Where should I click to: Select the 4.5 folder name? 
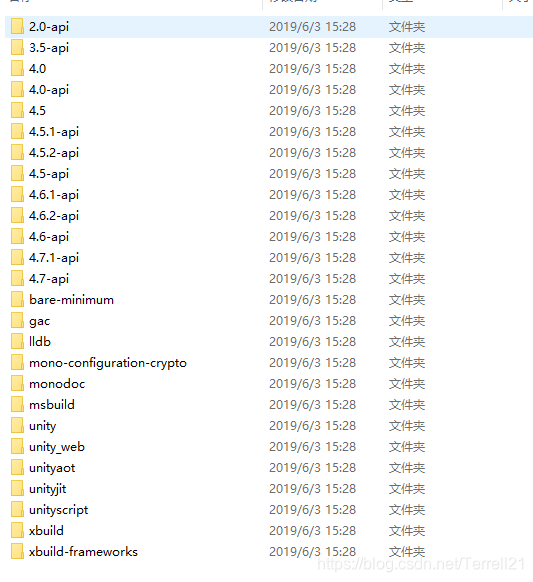tap(37, 111)
